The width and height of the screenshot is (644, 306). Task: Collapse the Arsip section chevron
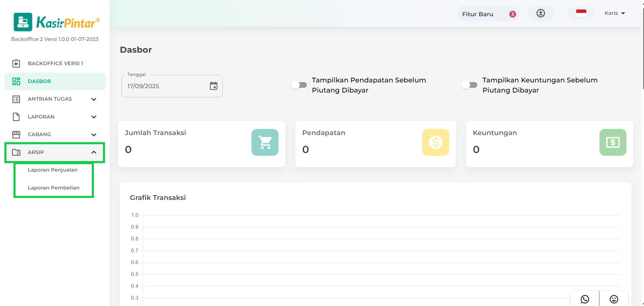click(x=94, y=152)
